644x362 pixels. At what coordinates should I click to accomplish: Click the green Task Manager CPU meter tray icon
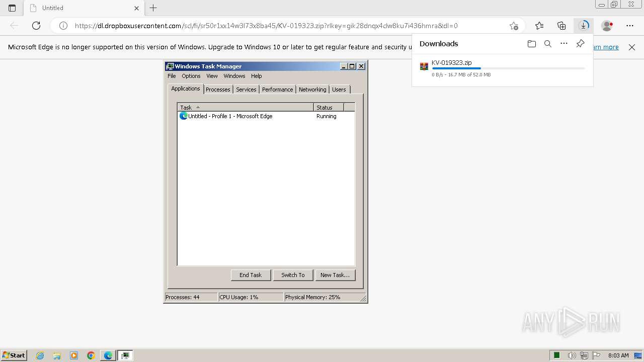tap(557, 355)
